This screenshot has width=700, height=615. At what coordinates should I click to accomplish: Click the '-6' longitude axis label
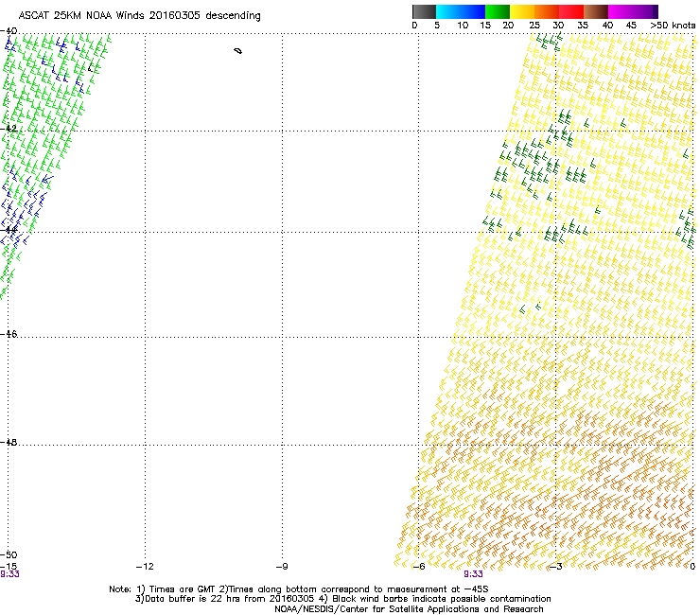coord(418,567)
